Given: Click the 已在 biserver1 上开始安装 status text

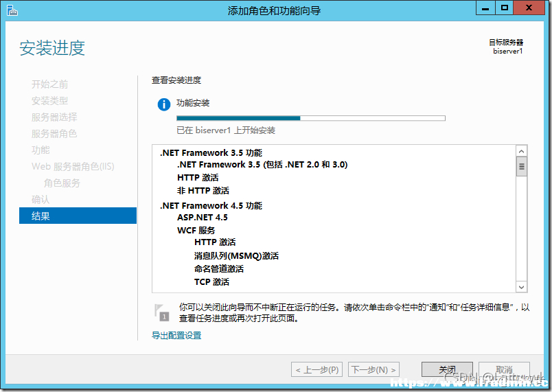Looking at the screenshot, I should coord(226,130).
